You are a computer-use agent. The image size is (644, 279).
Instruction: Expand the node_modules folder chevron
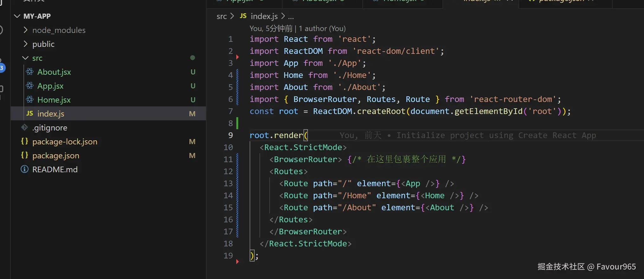coord(26,30)
